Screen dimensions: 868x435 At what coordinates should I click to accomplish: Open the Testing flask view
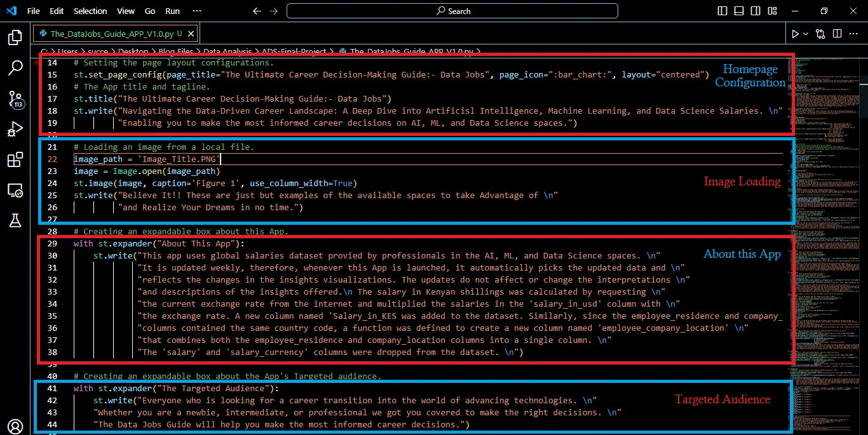point(15,220)
